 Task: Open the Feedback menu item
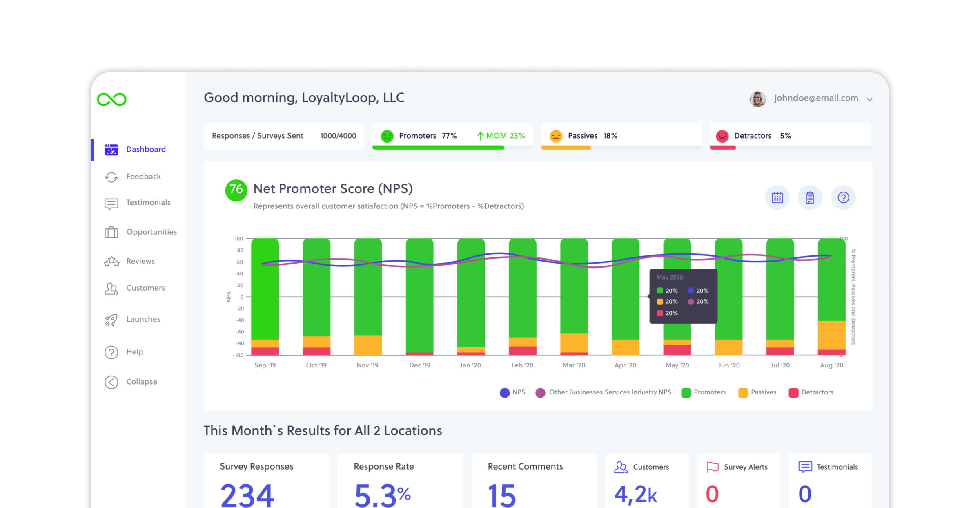click(143, 177)
